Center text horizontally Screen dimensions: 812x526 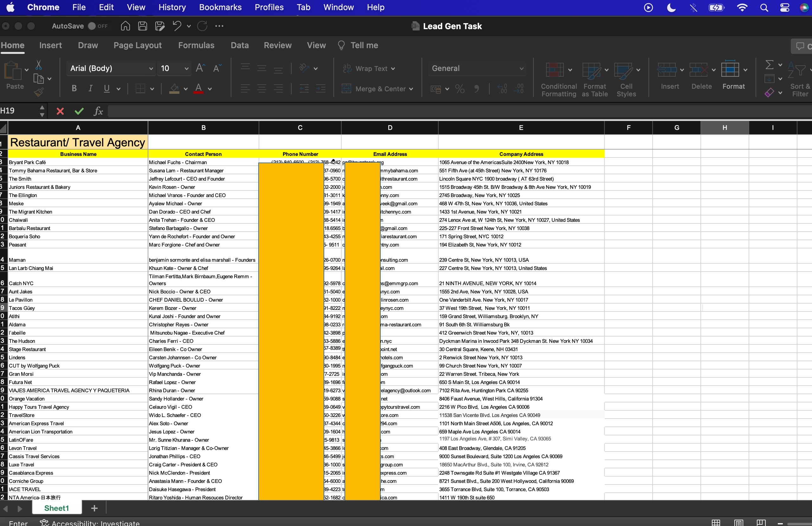coord(262,89)
